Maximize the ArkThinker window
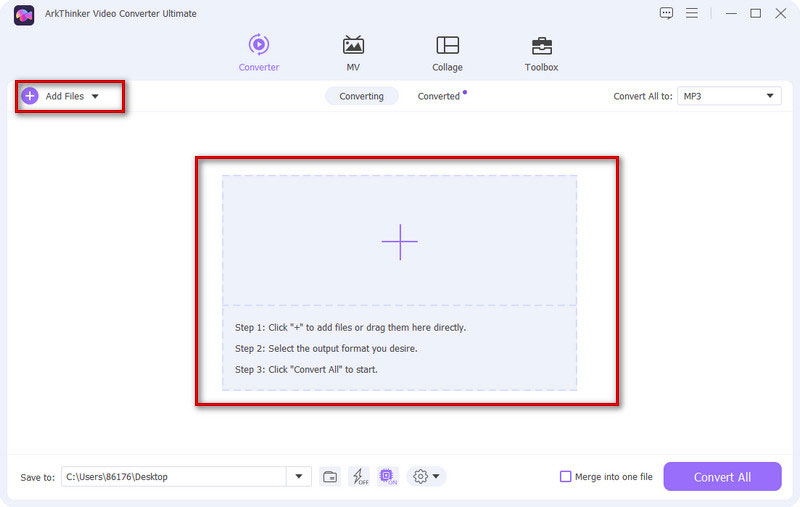 coord(756,14)
